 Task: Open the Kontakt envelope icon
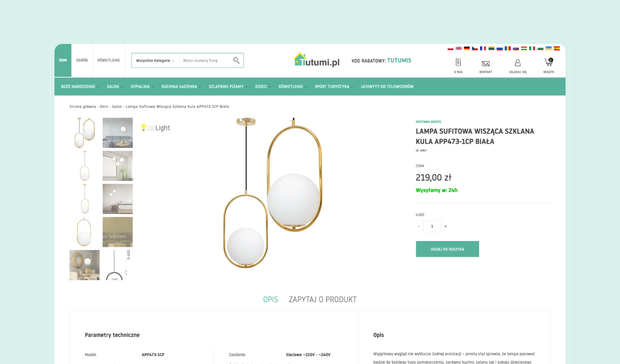(x=485, y=63)
